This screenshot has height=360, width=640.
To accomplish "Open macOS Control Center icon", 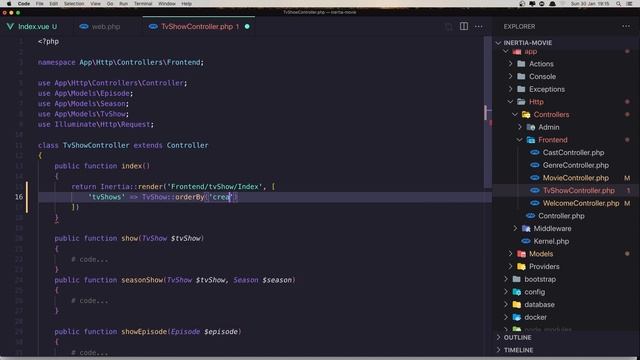I will coord(629,4).
